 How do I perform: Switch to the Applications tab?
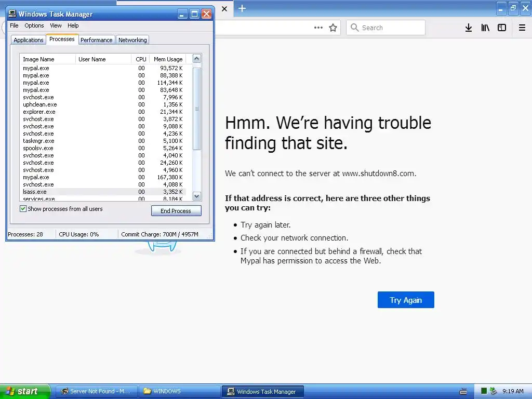(x=29, y=39)
